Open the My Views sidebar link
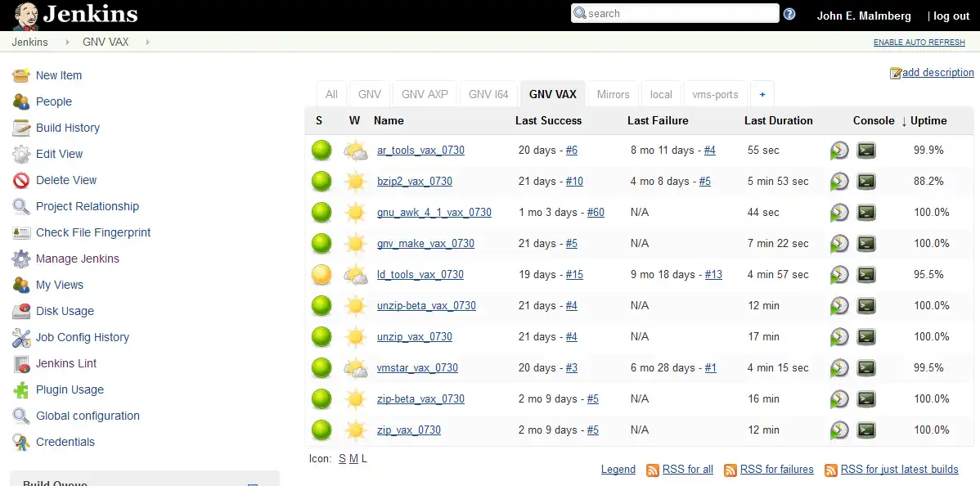The image size is (980, 486). click(60, 285)
